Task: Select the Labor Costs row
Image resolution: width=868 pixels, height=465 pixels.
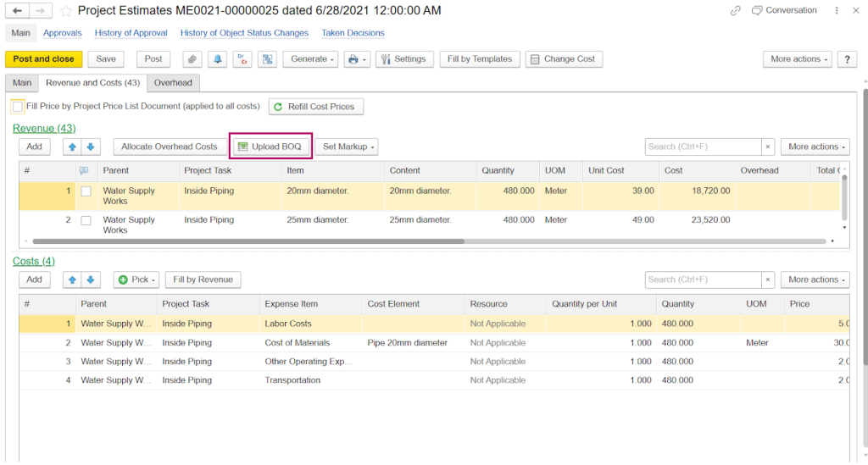Action: coord(434,324)
